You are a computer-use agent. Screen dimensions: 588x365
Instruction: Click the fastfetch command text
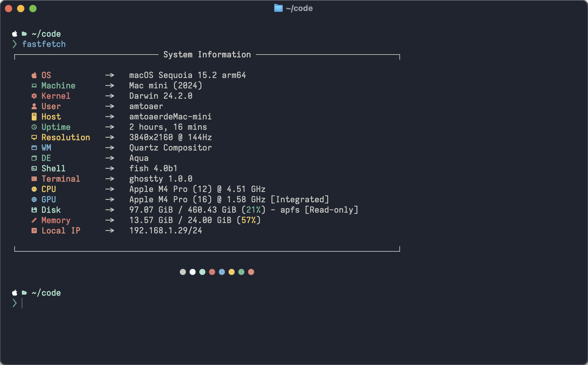coord(44,44)
